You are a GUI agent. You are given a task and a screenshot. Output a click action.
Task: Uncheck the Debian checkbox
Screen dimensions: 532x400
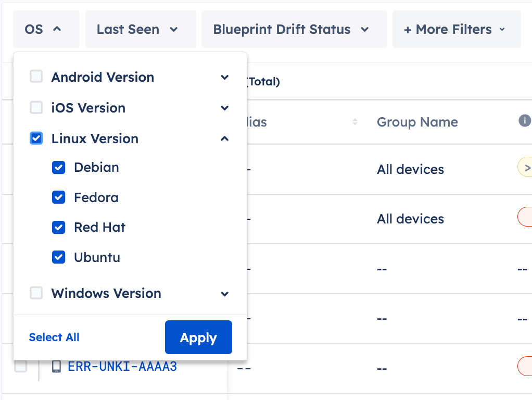tap(59, 167)
